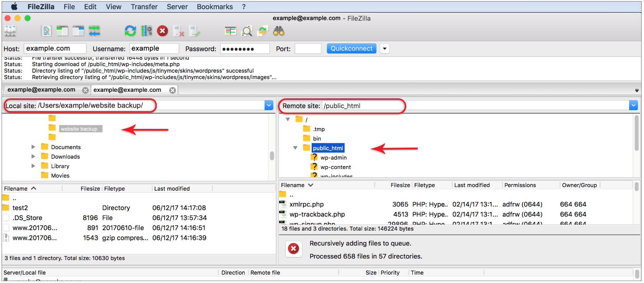
Task: Refresh file and folder lists
Action: tap(130, 31)
